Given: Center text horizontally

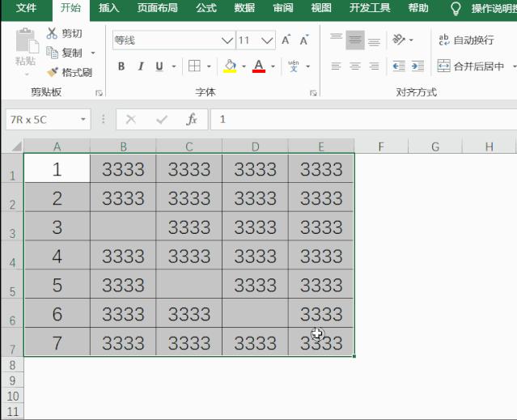Looking at the screenshot, I should [x=355, y=66].
